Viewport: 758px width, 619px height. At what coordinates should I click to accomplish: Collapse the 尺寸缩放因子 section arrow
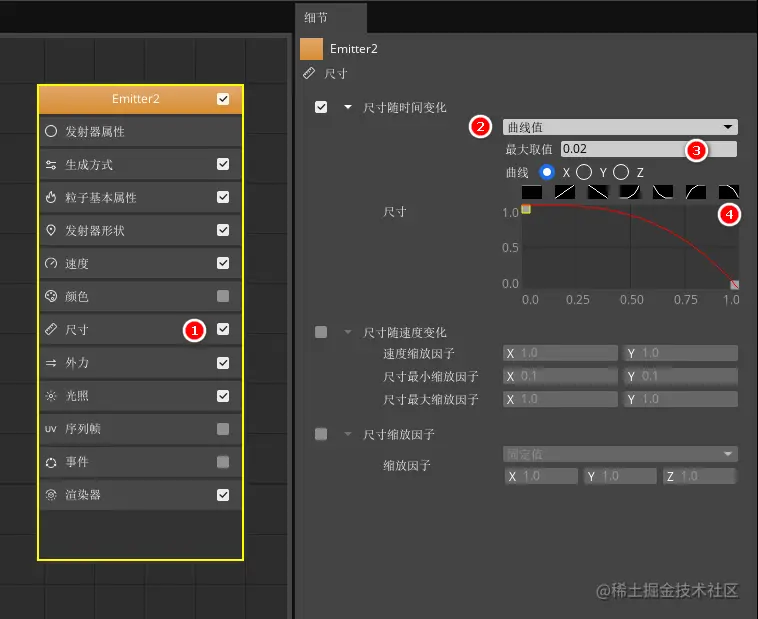tap(348, 434)
